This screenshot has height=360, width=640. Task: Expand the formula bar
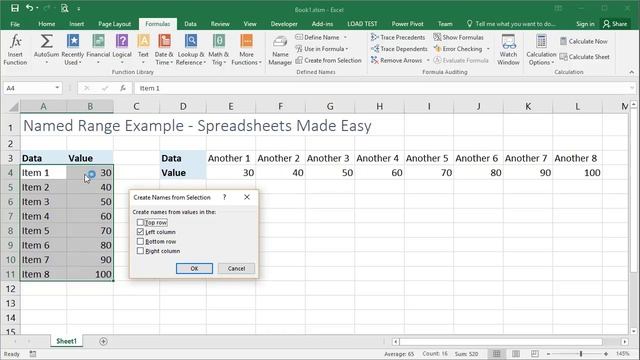632,88
